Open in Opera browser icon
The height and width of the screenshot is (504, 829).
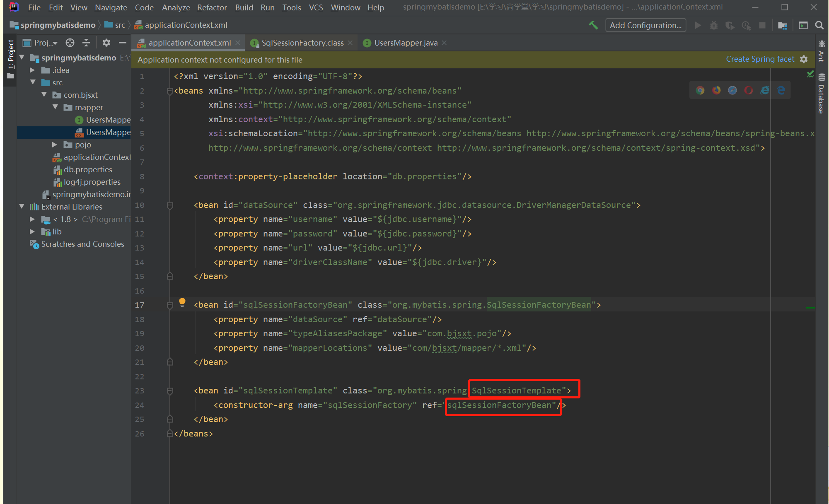(x=749, y=90)
